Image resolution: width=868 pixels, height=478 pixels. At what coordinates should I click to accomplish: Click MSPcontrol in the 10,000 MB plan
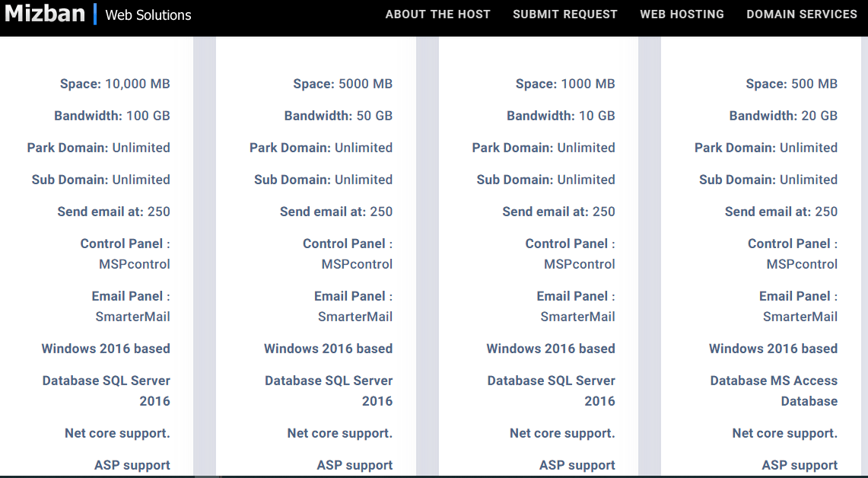[135, 264]
